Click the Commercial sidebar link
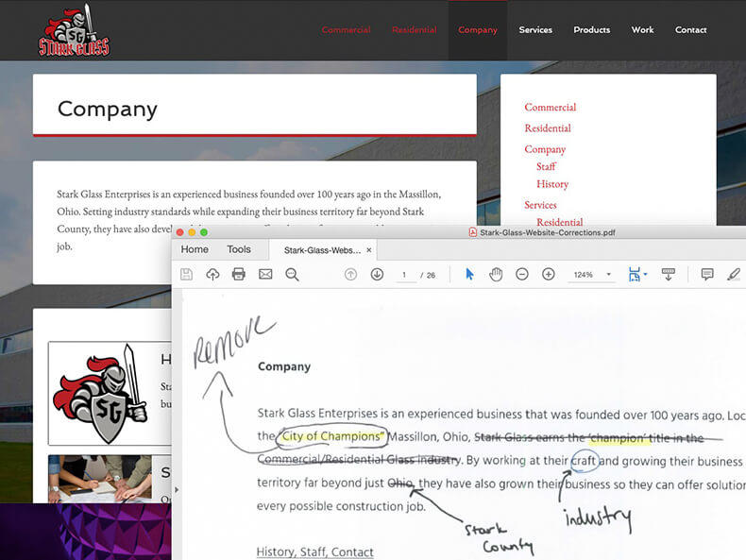This screenshot has height=560, width=746. click(550, 108)
